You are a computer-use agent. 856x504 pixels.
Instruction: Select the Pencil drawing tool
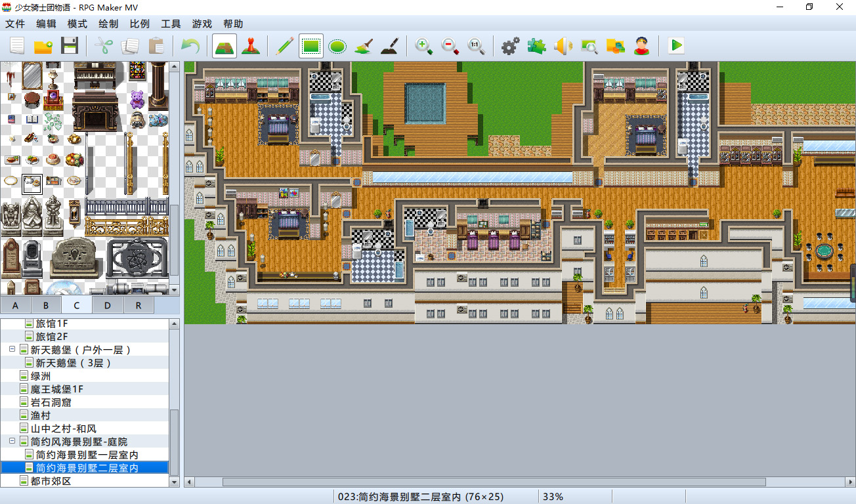click(285, 46)
